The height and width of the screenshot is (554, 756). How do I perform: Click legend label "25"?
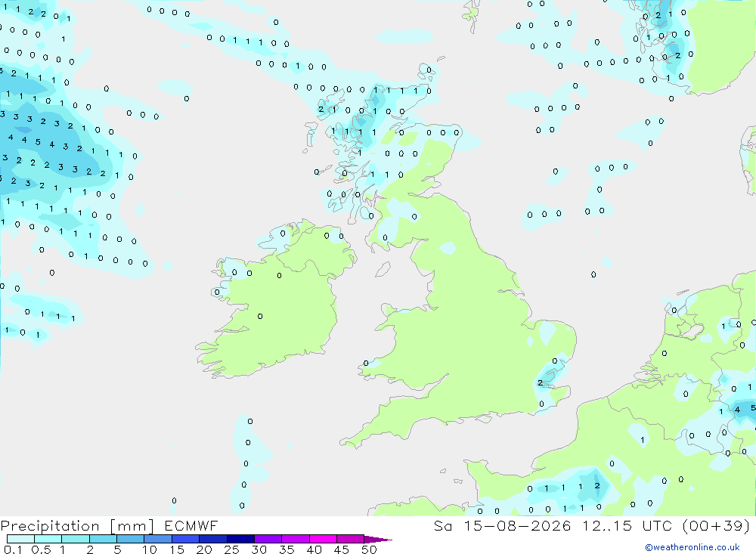click(232, 549)
